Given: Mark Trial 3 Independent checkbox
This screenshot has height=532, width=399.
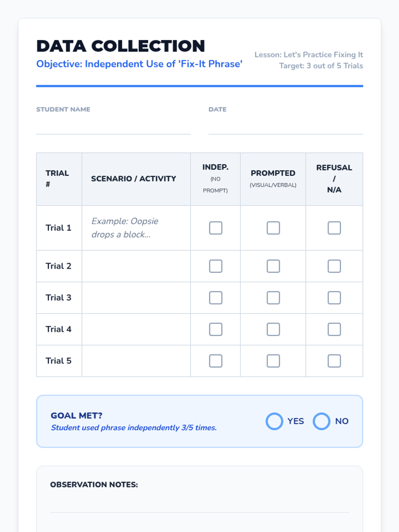Looking at the screenshot, I should tap(215, 298).
